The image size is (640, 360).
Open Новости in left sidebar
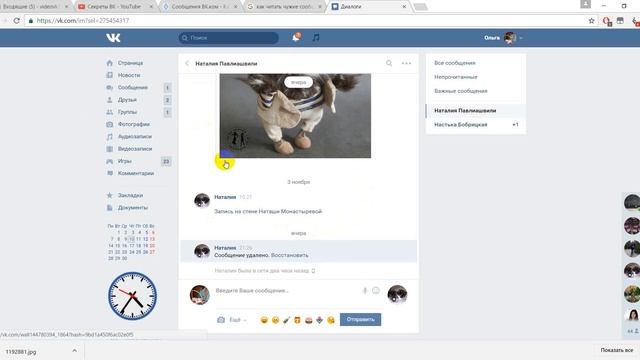(129, 75)
